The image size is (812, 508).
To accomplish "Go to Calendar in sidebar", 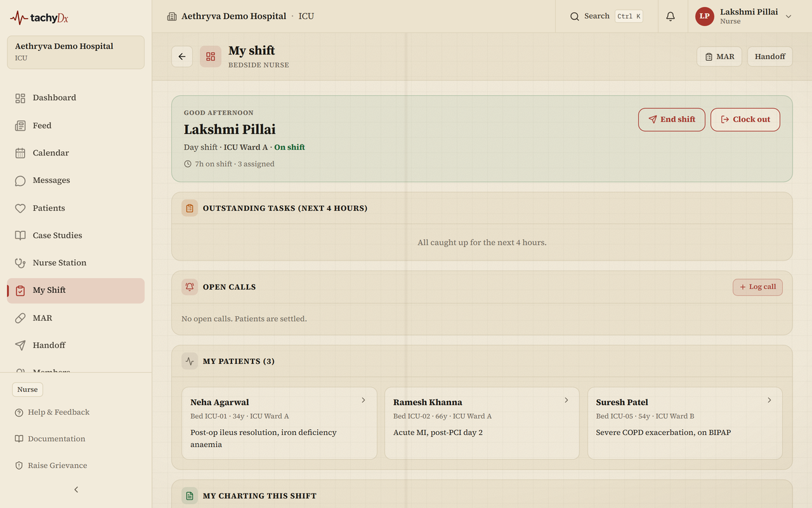I will pyautogui.click(x=75, y=153).
